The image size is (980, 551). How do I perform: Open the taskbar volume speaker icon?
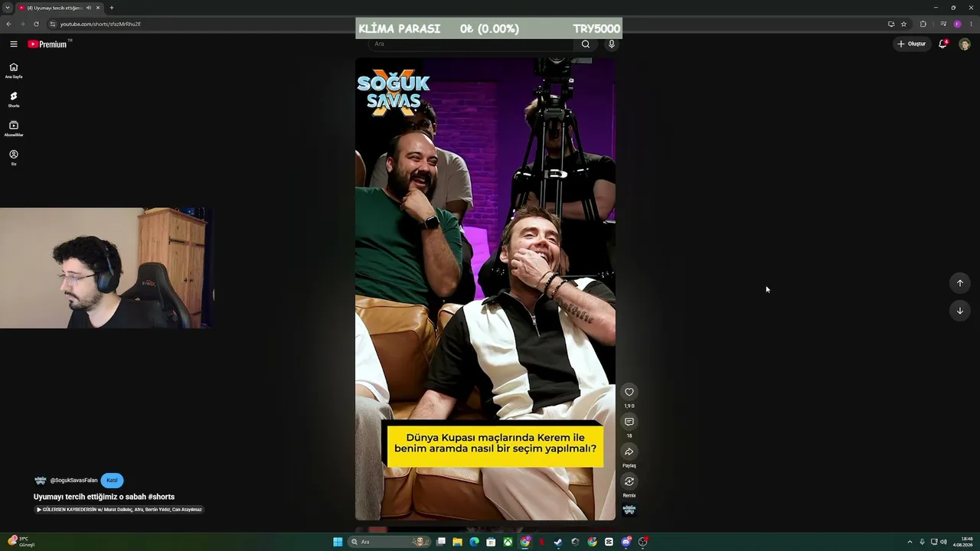(943, 542)
